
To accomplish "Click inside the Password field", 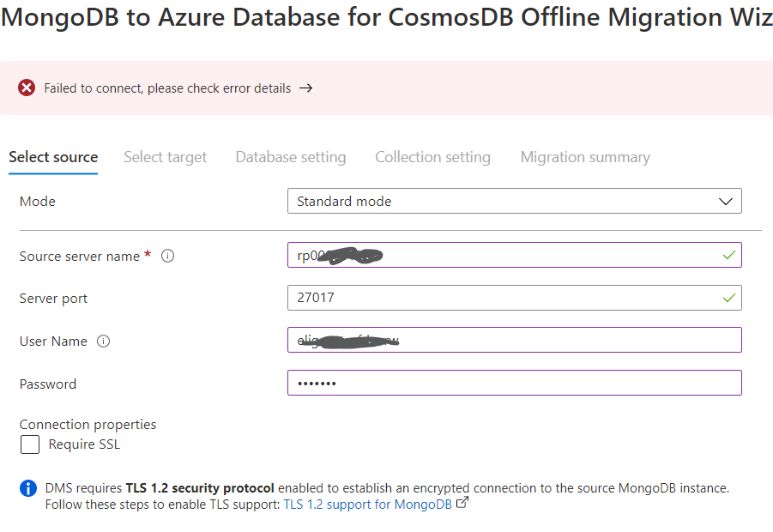I will (515, 383).
